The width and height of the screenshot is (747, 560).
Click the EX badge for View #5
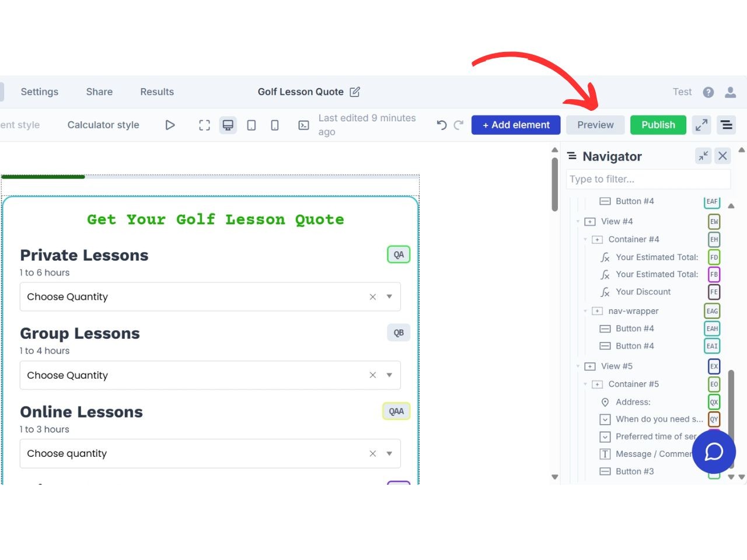tap(714, 366)
